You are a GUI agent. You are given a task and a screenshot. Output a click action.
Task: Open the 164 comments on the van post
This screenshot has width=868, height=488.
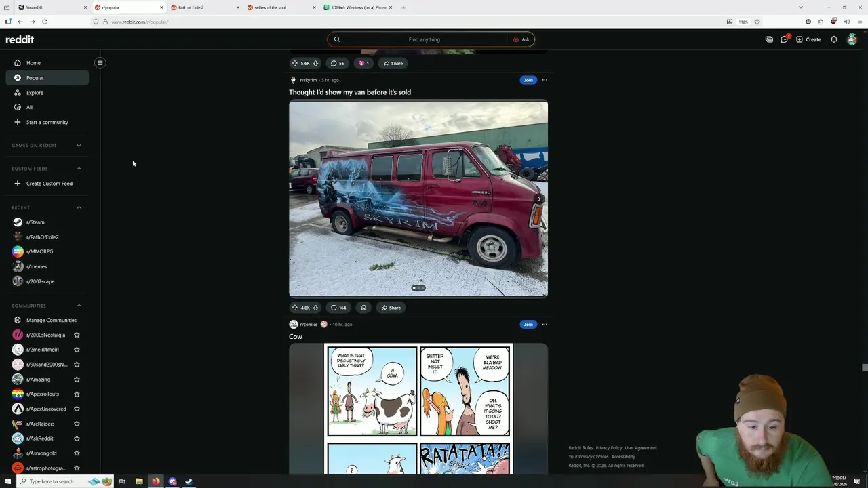click(338, 308)
